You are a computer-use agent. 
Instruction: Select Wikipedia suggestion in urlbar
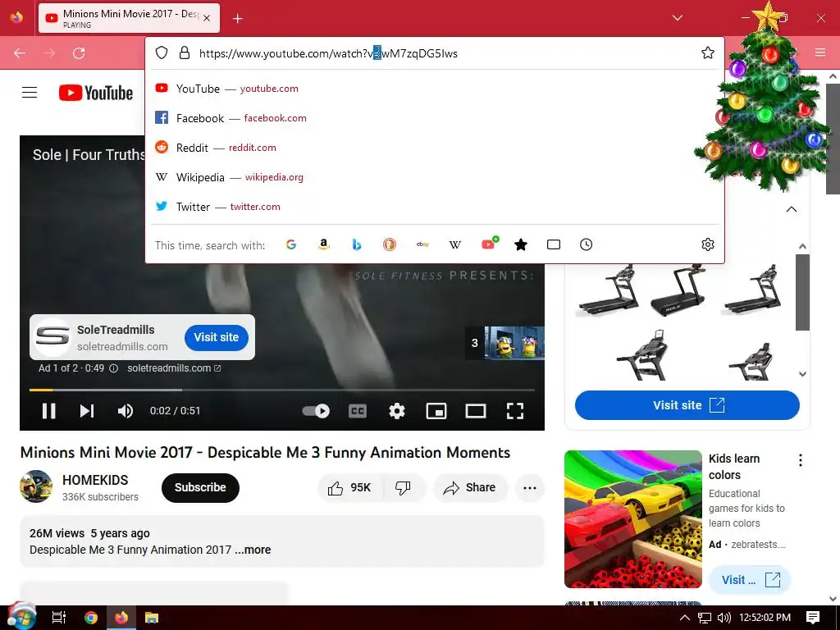(435, 177)
